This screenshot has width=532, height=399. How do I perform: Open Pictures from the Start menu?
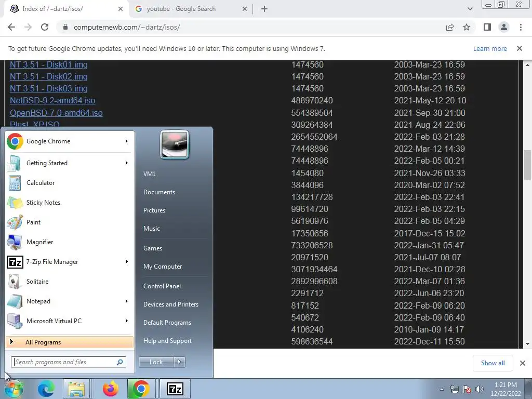point(154,210)
